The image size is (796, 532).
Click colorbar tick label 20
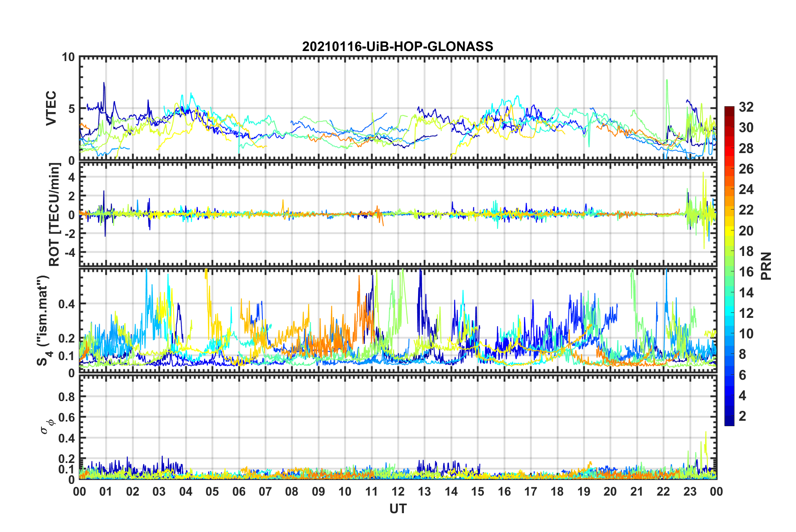pyautogui.click(x=746, y=231)
